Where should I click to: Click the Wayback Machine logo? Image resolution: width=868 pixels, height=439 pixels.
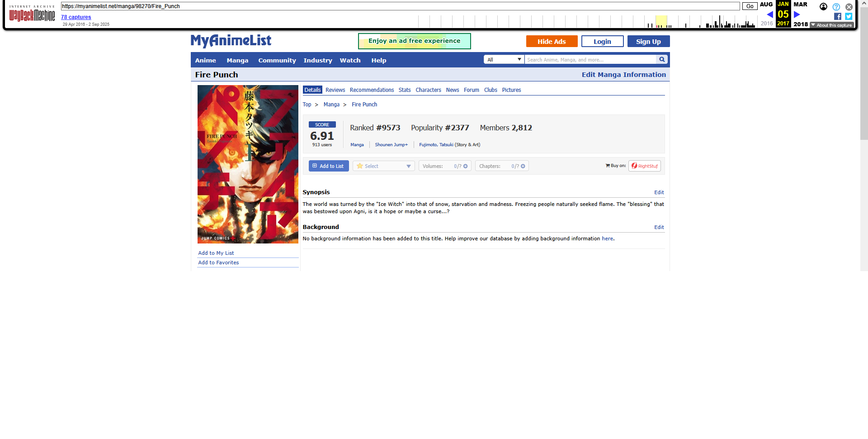pos(32,14)
